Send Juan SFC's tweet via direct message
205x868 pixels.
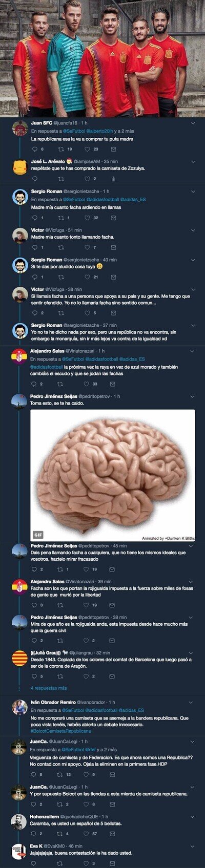[113, 149]
